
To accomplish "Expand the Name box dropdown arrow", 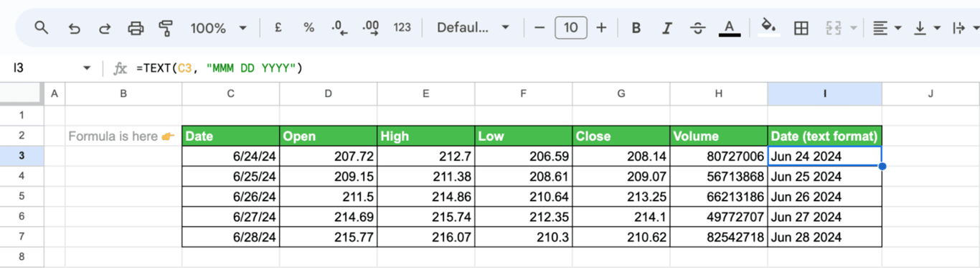I will point(87,68).
